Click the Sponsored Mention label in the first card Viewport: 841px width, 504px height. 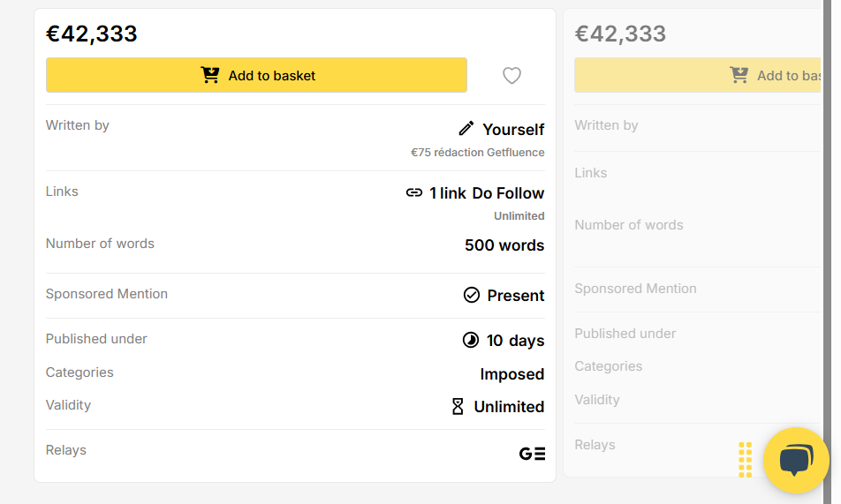click(107, 294)
